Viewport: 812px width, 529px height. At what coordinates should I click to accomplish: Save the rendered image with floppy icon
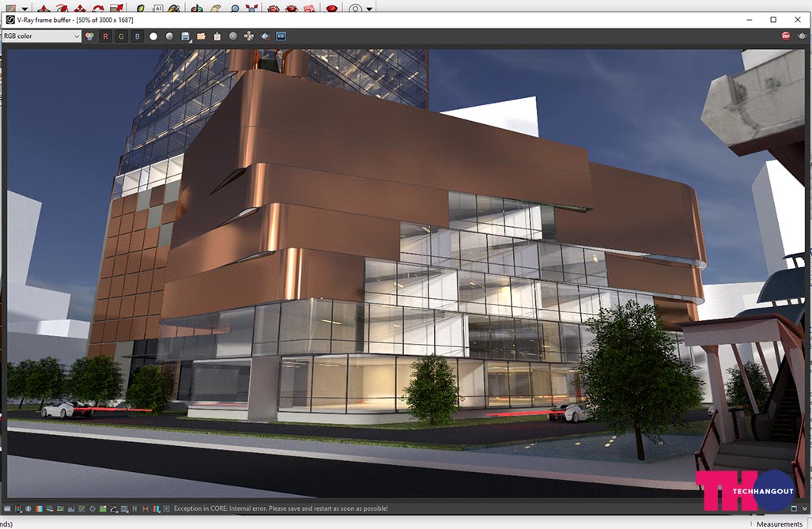point(185,36)
